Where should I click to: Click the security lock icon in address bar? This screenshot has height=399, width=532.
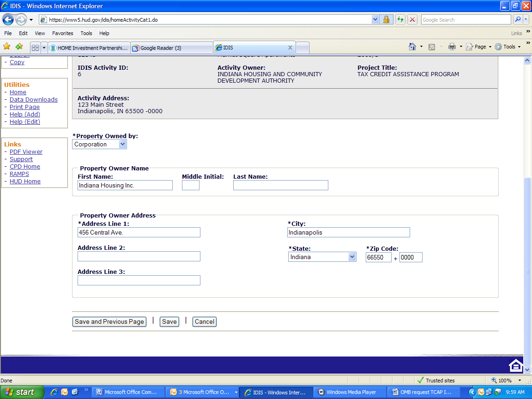386,20
